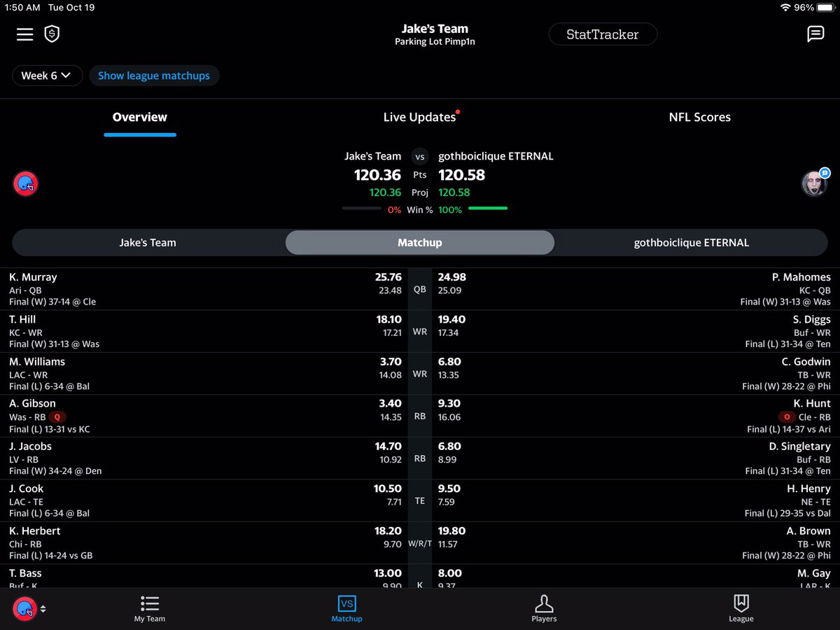Tap the Q injury badge for A. Gibson
The width and height of the screenshot is (840, 630).
tap(57, 416)
